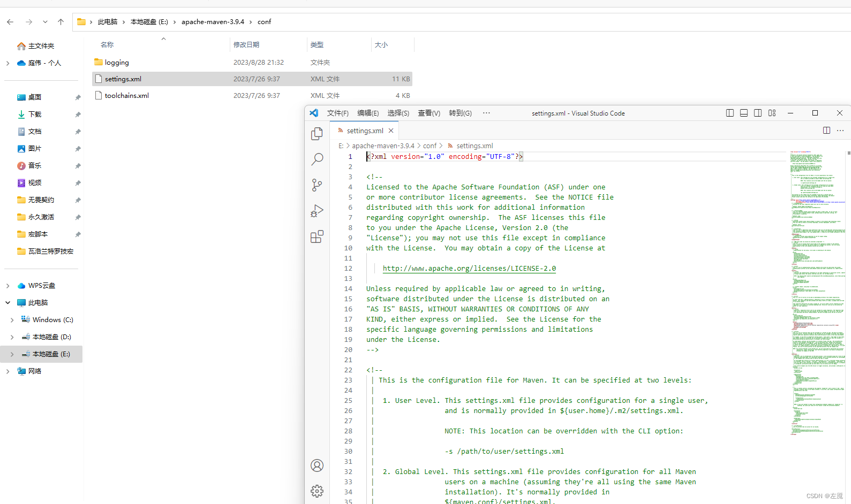Open the VS Code Explorer view
The width and height of the screenshot is (851, 504).
[x=317, y=133]
